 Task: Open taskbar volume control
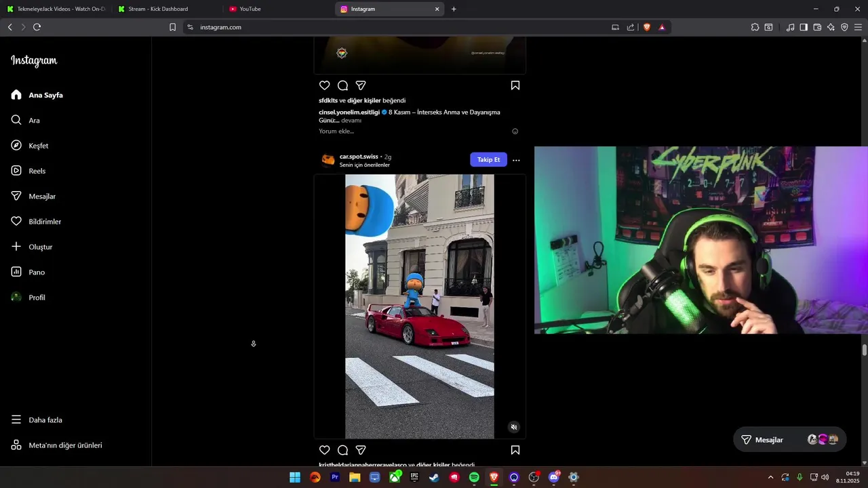825,477
